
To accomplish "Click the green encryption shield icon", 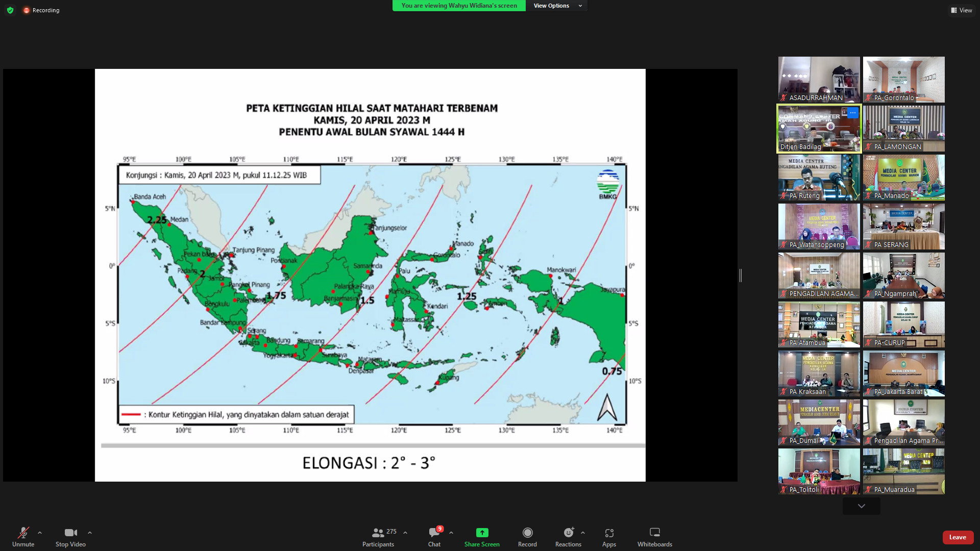I will point(10,10).
